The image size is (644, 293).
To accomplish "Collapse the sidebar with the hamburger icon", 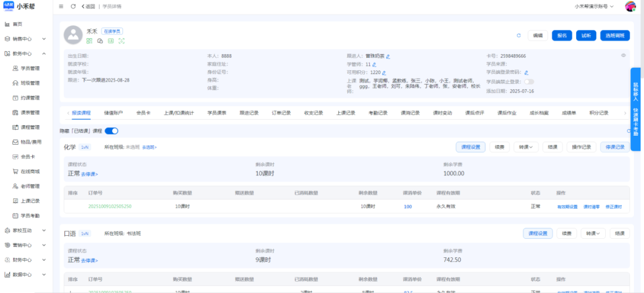I will (x=61, y=7).
